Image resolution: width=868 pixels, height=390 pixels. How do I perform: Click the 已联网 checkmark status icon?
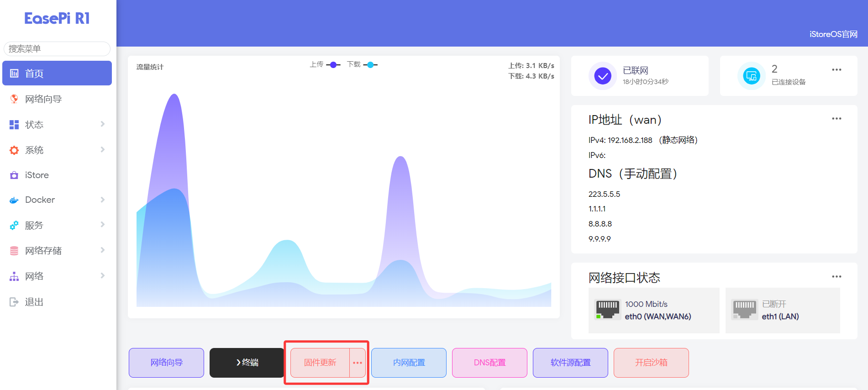point(603,76)
